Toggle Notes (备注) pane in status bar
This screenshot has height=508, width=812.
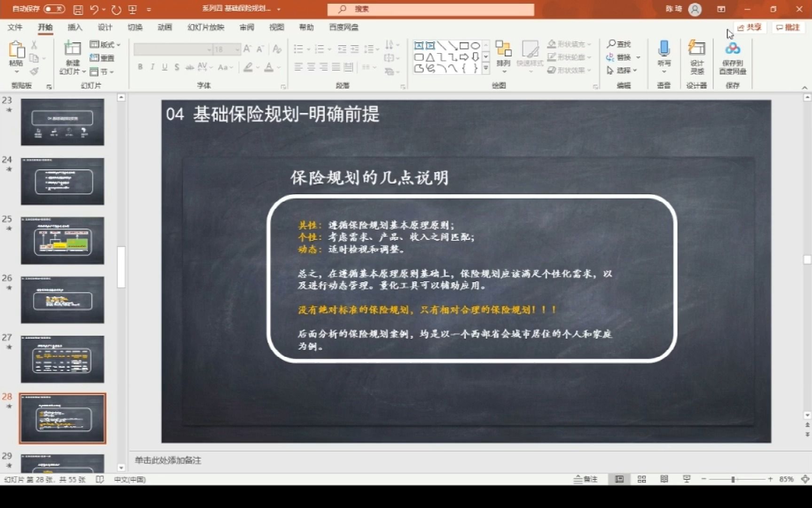586,479
